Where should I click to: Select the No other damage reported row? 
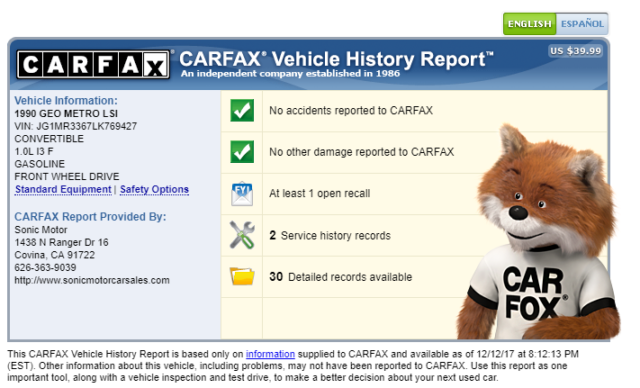tap(414, 152)
